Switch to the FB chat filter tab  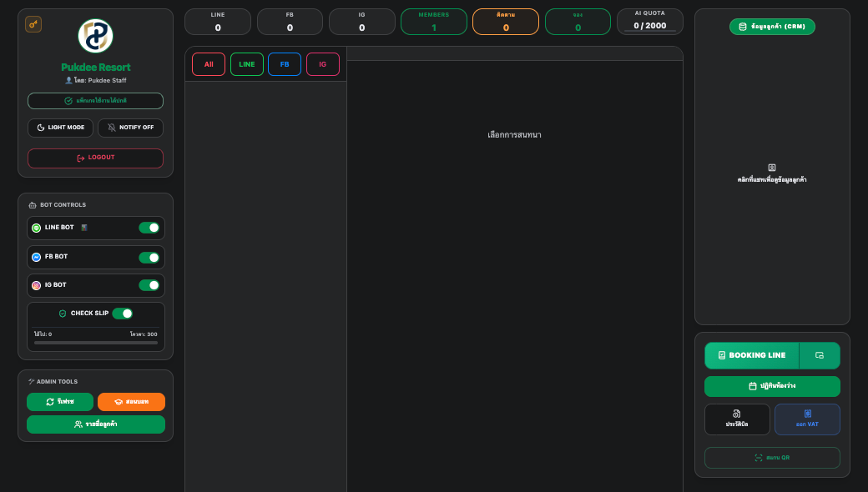coord(284,64)
